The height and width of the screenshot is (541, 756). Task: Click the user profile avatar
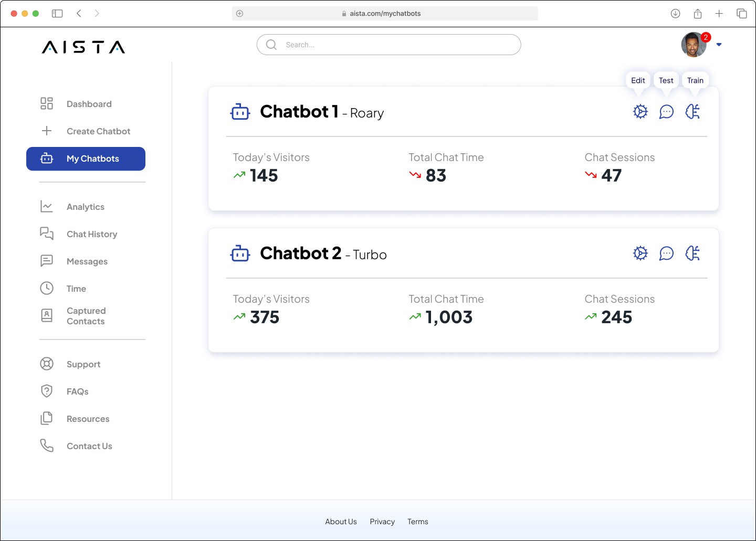point(694,45)
